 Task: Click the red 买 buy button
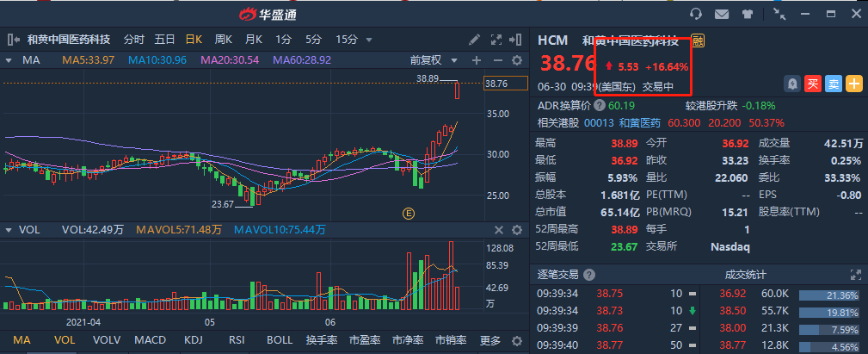pos(813,84)
